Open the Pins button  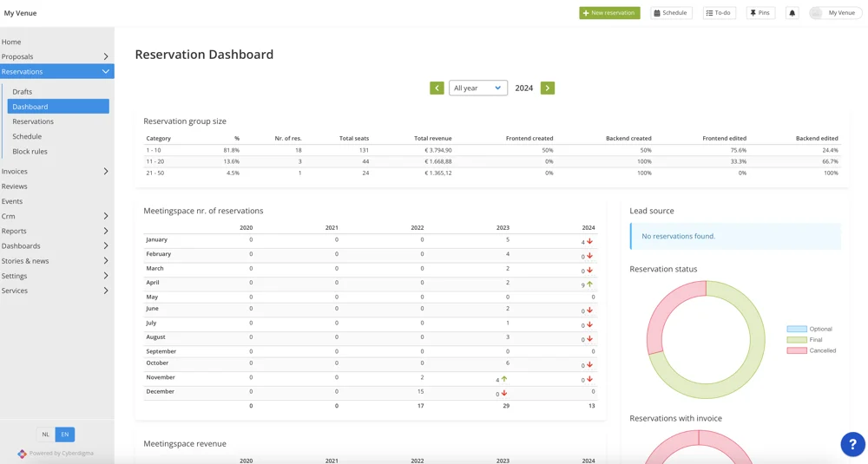(760, 13)
